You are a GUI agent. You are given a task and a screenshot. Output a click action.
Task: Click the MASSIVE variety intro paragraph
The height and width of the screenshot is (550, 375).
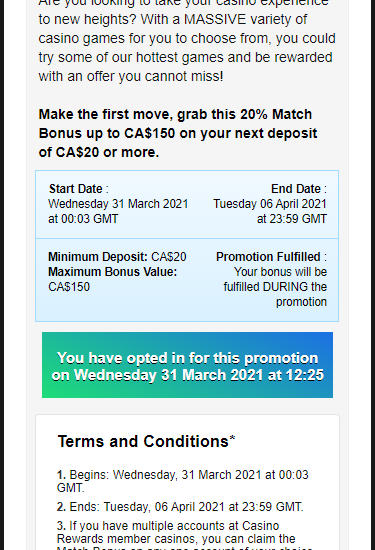pyautogui.click(x=187, y=39)
